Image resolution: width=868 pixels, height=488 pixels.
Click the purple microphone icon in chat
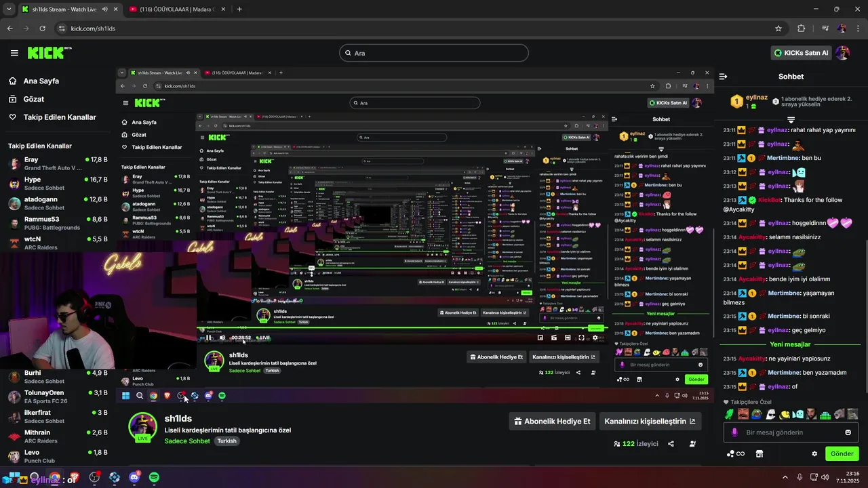734,432
